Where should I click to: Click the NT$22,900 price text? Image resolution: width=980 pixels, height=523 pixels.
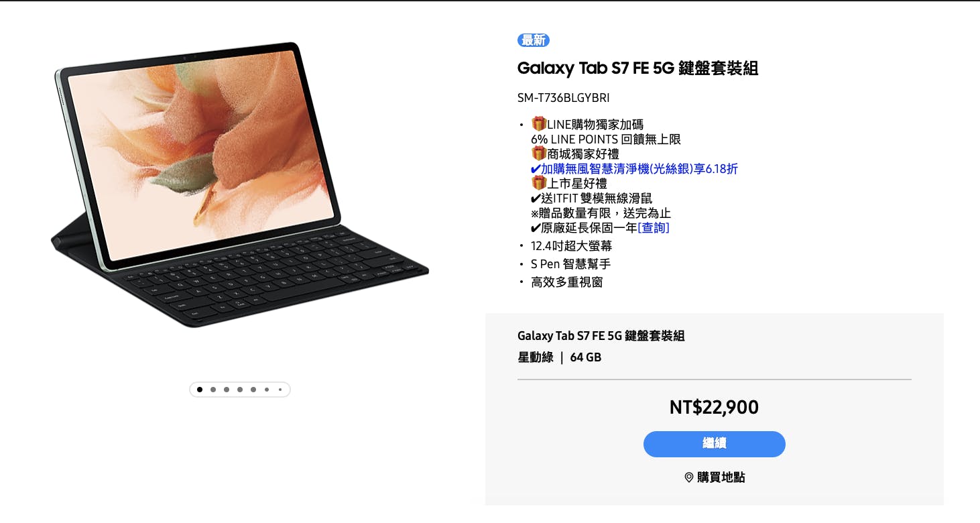tap(715, 407)
